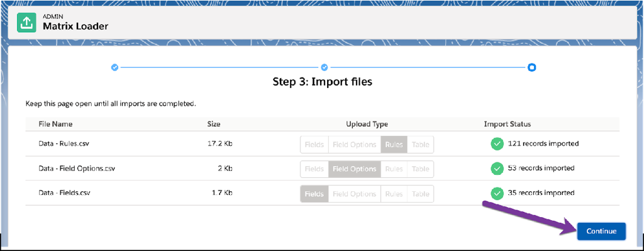Screen dimensions: 644x251
Task: Click the 53 records imported text
Action: point(541,169)
